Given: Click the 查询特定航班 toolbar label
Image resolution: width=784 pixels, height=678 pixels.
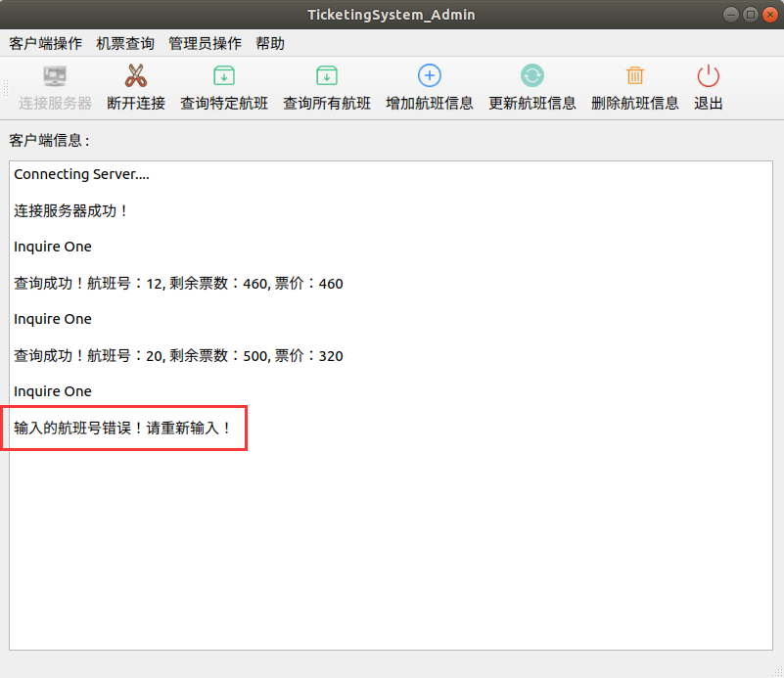Looking at the screenshot, I should pyautogui.click(x=224, y=103).
